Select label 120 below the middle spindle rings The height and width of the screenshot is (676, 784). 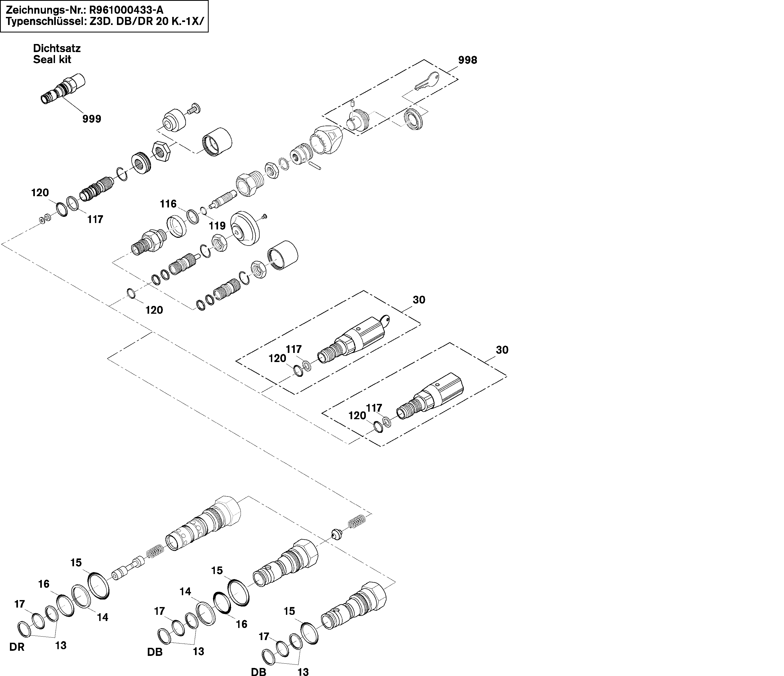point(154,310)
